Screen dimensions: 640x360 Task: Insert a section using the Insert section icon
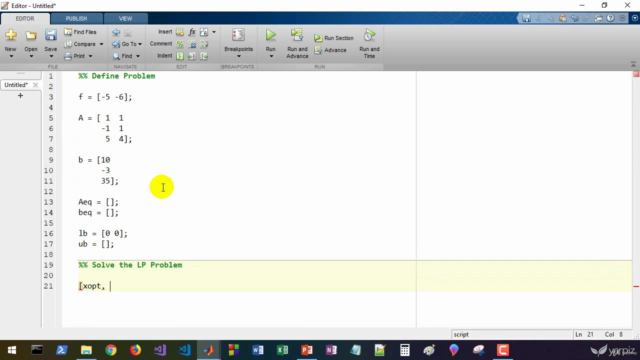[x=180, y=32]
